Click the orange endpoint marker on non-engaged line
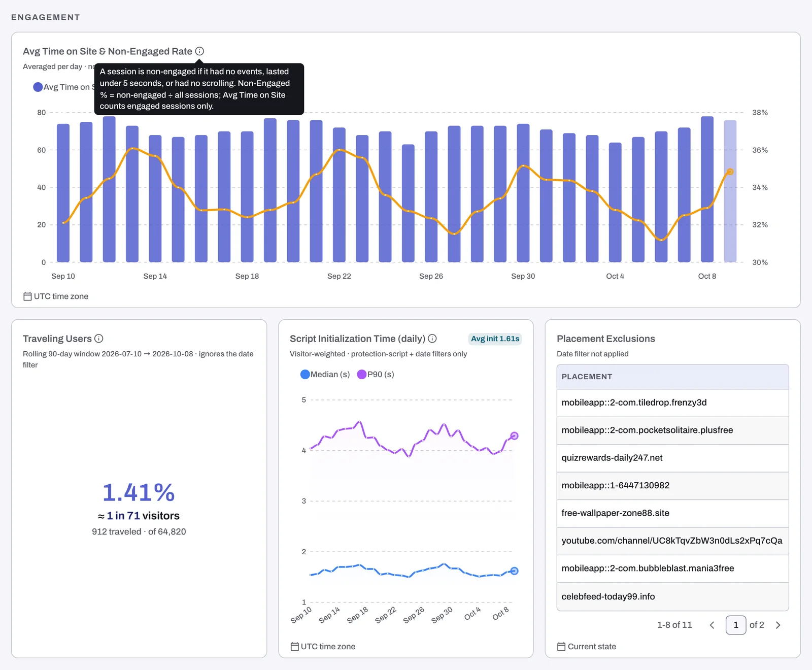Image resolution: width=812 pixels, height=670 pixels. coord(730,172)
